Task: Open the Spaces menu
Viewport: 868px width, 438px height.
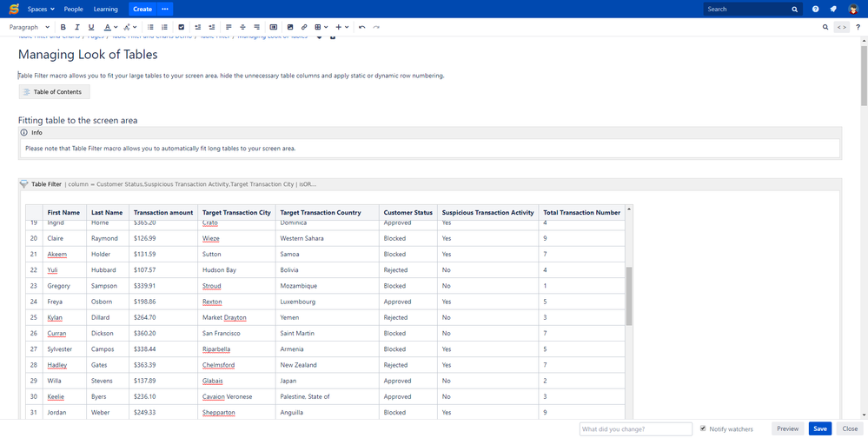Action: point(41,9)
